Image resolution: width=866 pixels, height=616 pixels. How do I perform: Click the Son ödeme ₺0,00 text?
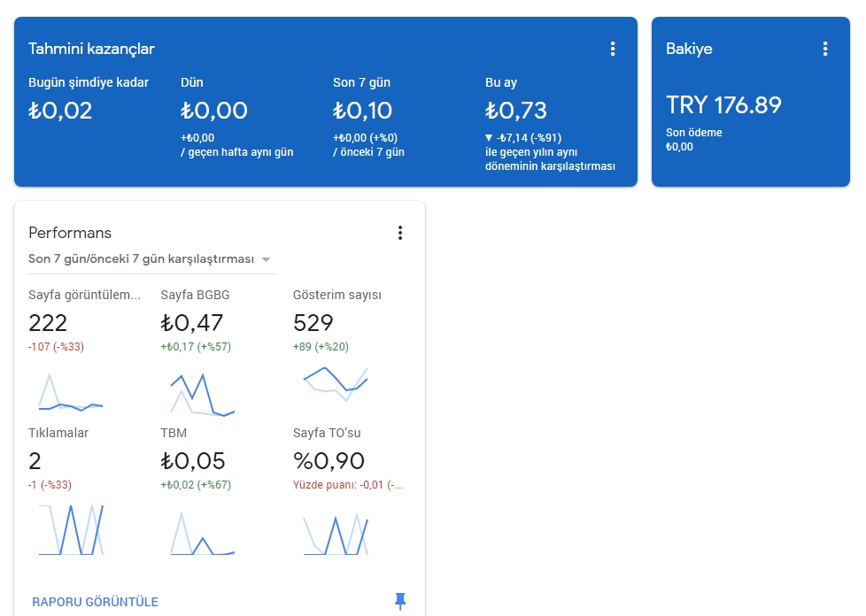(x=693, y=140)
